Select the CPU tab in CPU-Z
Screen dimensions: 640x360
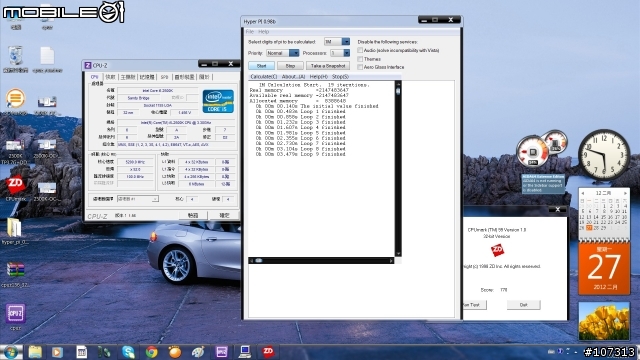94,77
